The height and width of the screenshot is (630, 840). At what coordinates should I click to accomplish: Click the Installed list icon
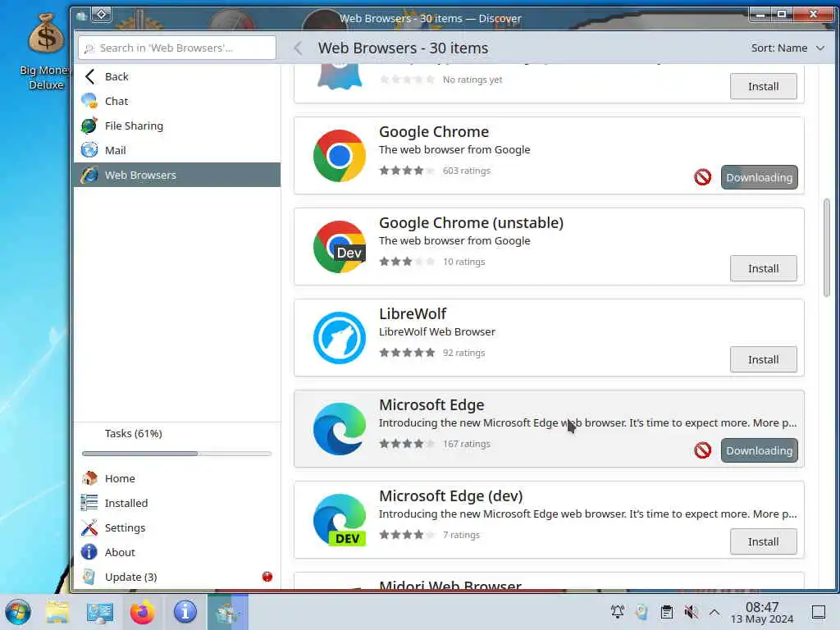coord(89,503)
